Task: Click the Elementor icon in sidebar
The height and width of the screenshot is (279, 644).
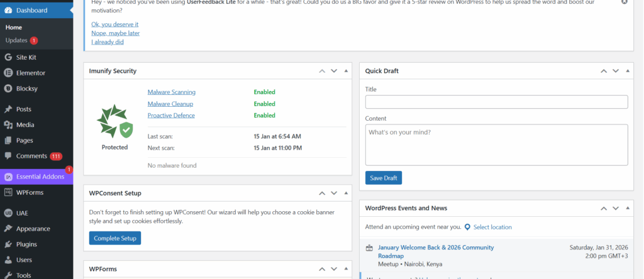Action: 8,73
